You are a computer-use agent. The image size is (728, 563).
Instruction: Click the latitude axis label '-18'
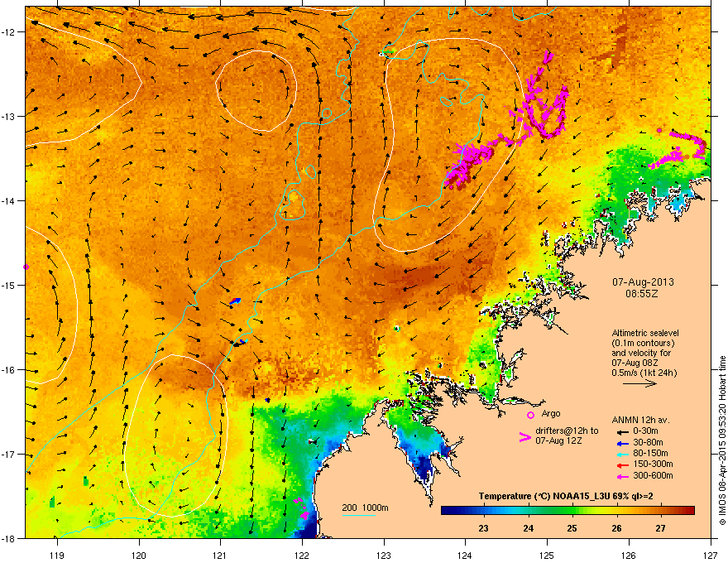pos(9,538)
